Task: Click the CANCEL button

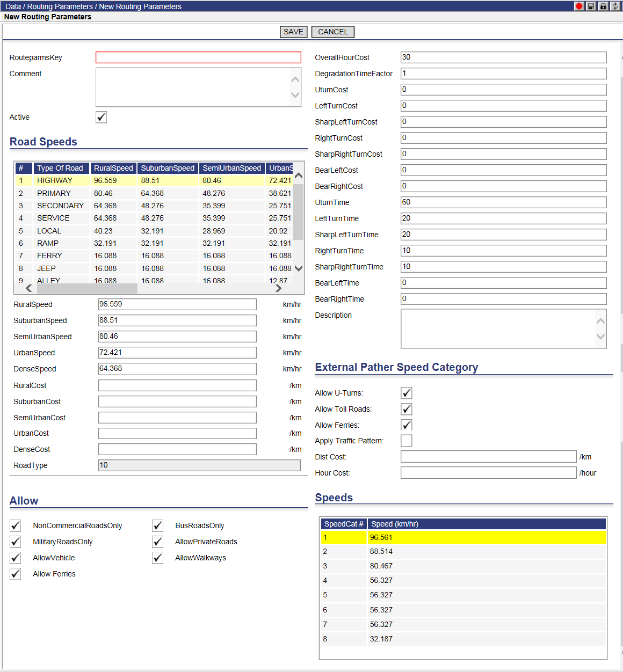Action: 333,32
